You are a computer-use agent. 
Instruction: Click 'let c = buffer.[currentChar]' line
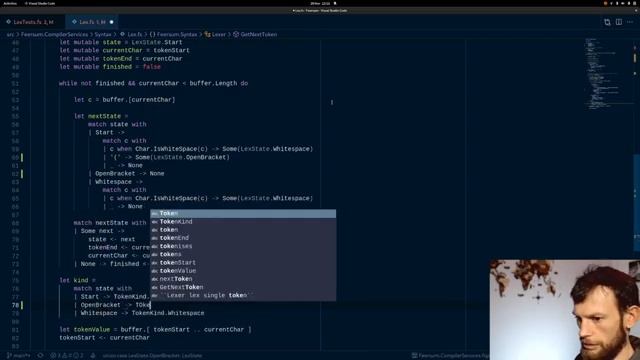[124, 100]
